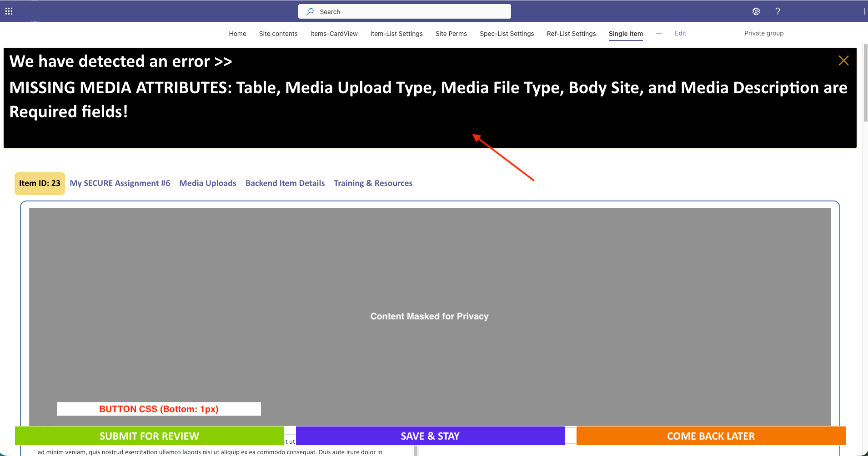
Task: Dismiss the error banner with orange X
Action: [843, 60]
